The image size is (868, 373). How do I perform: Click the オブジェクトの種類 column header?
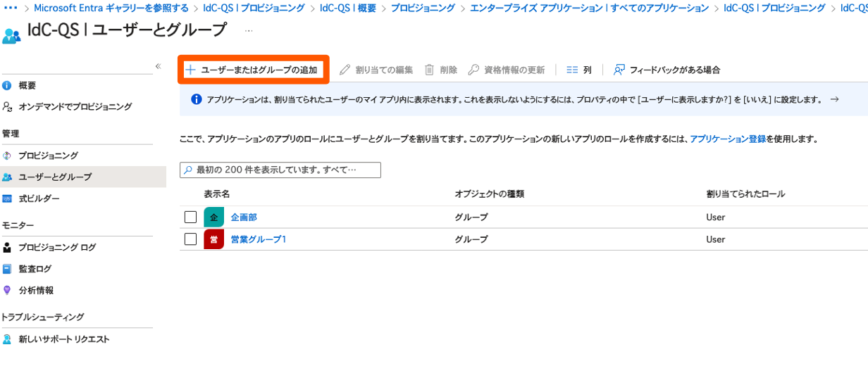tap(490, 194)
